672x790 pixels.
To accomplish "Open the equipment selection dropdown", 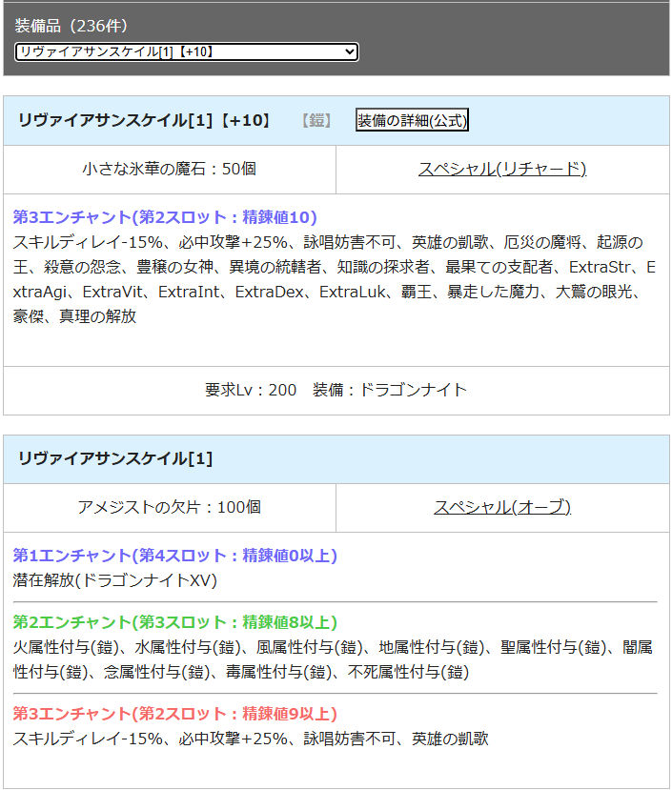I will [187, 51].
